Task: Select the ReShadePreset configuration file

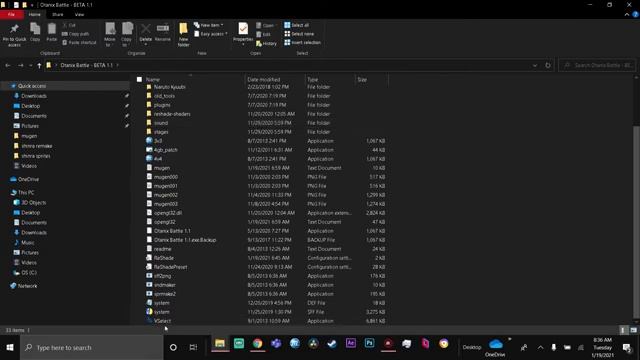Action: coord(170,267)
